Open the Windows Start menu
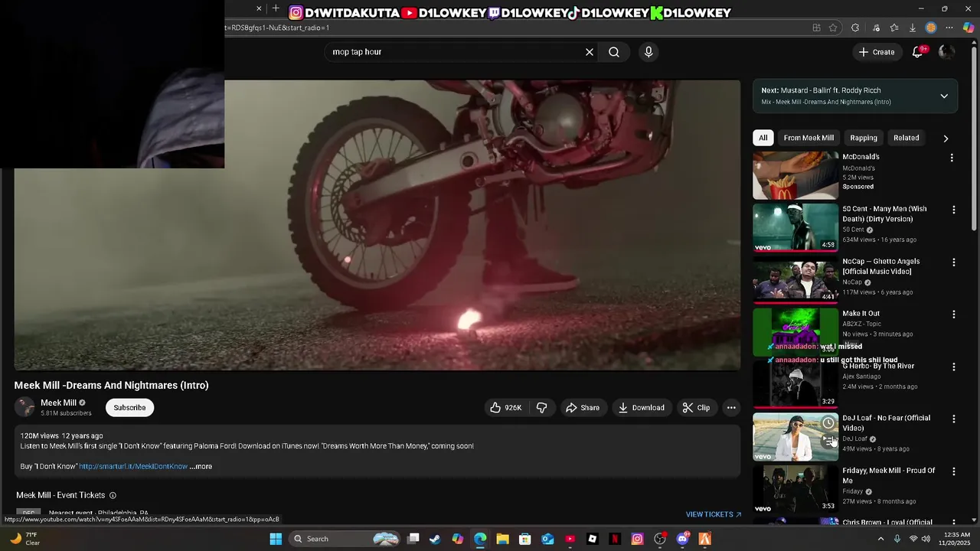 pos(276,539)
